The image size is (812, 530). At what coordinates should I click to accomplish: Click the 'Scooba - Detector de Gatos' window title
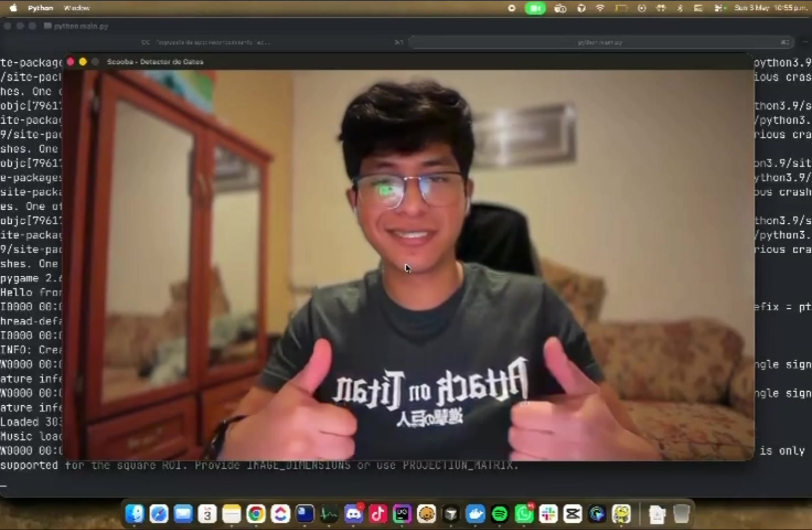pyautogui.click(x=155, y=62)
